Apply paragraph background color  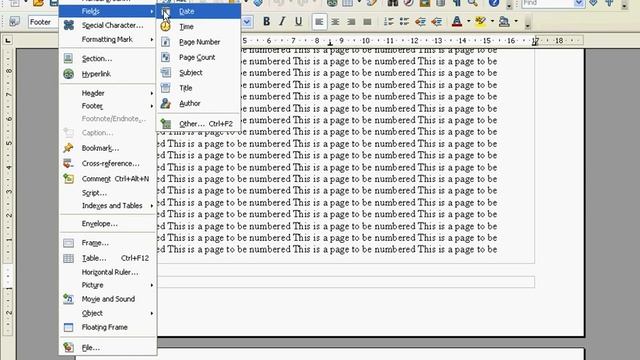(504, 22)
